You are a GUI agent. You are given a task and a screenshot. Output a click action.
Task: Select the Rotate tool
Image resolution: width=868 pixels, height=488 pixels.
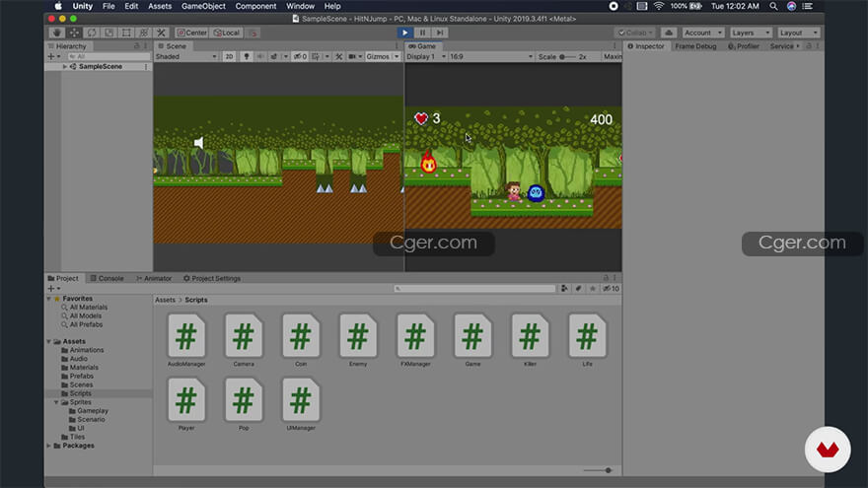coord(92,33)
